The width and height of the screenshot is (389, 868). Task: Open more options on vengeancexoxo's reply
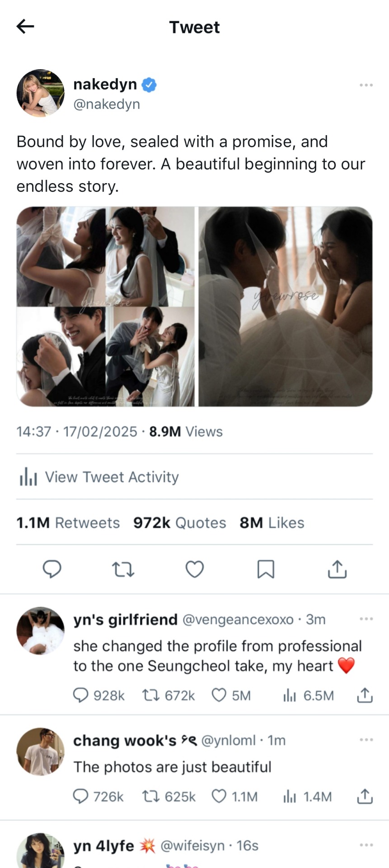(x=366, y=619)
